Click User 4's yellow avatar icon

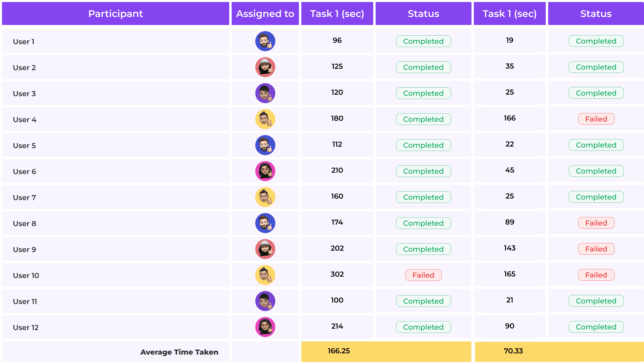pos(265,119)
